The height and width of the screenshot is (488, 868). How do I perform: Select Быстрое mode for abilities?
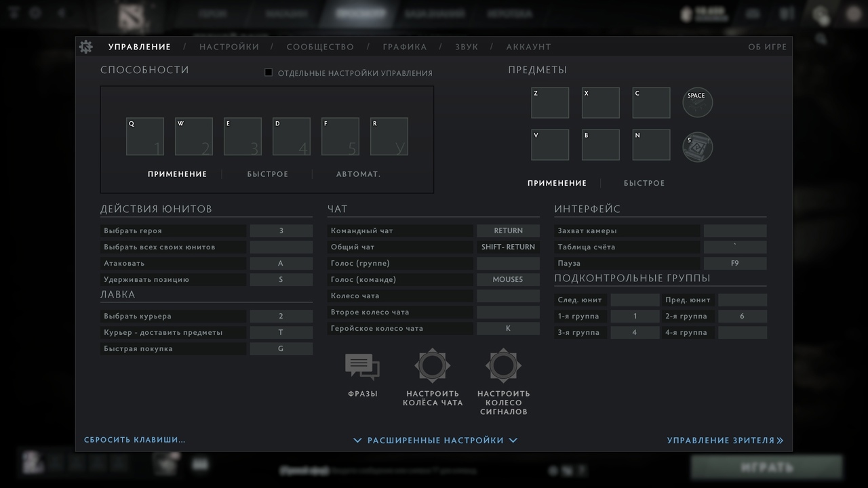(268, 174)
